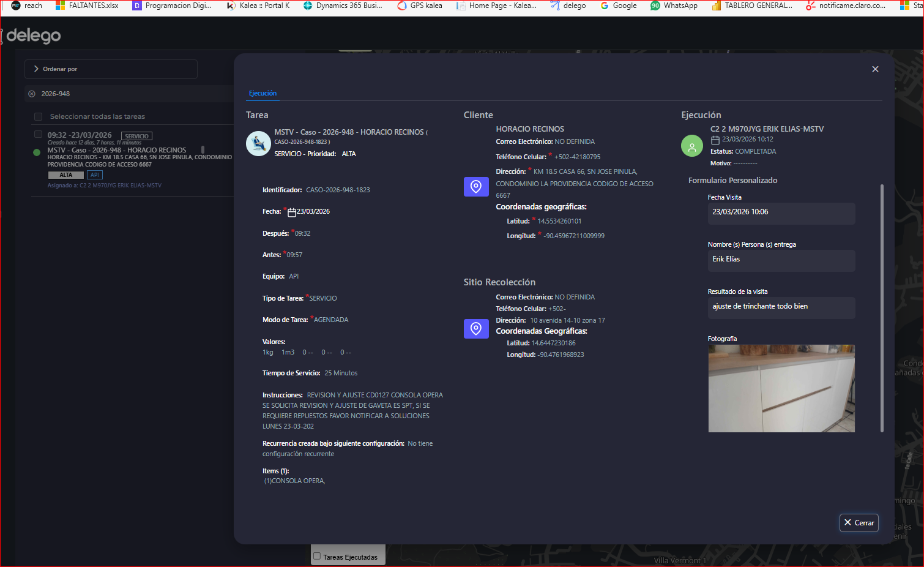Viewport: 924px width, 567px height.
Task: Open the GPS kalea bookmark tab
Action: click(x=420, y=6)
